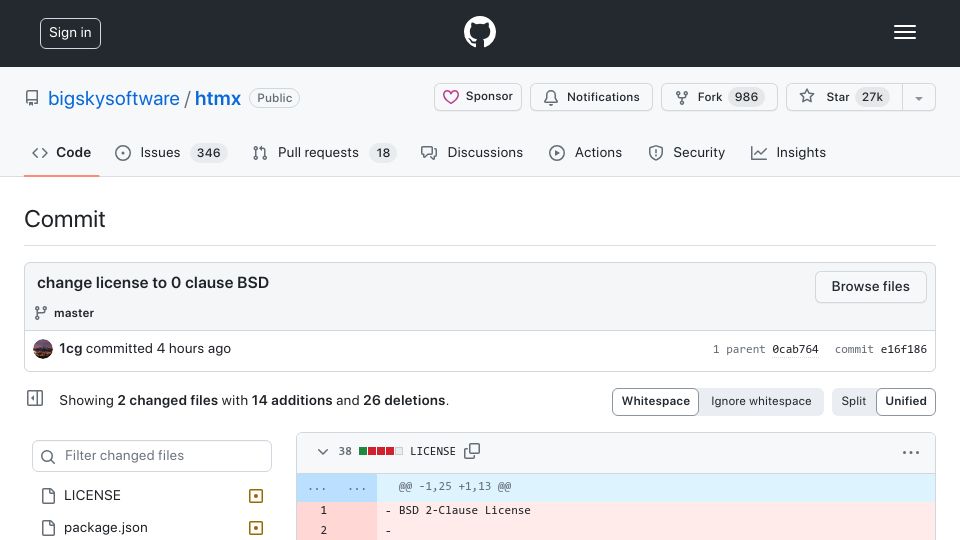Viewport: 960px width, 540px height.
Task: Fork the htmx repository
Action: coord(719,97)
